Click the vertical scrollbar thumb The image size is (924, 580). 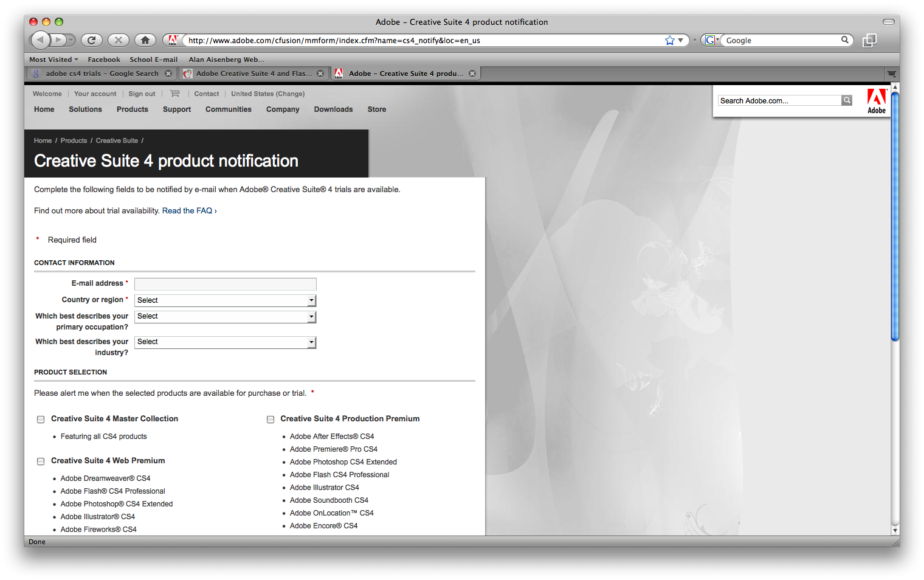click(895, 216)
